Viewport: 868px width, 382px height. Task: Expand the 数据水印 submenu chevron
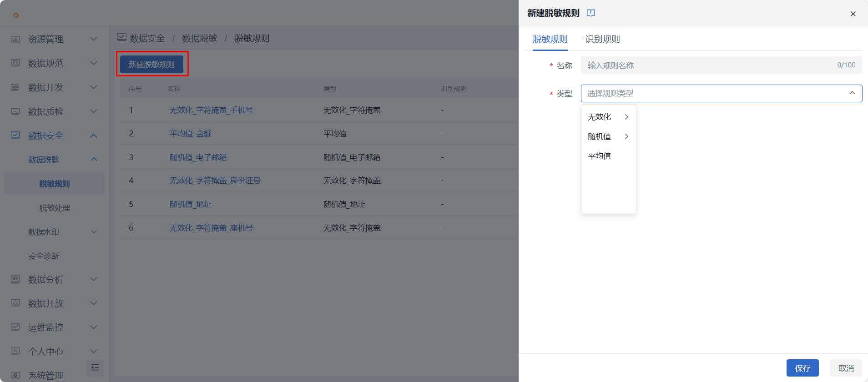click(94, 232)
